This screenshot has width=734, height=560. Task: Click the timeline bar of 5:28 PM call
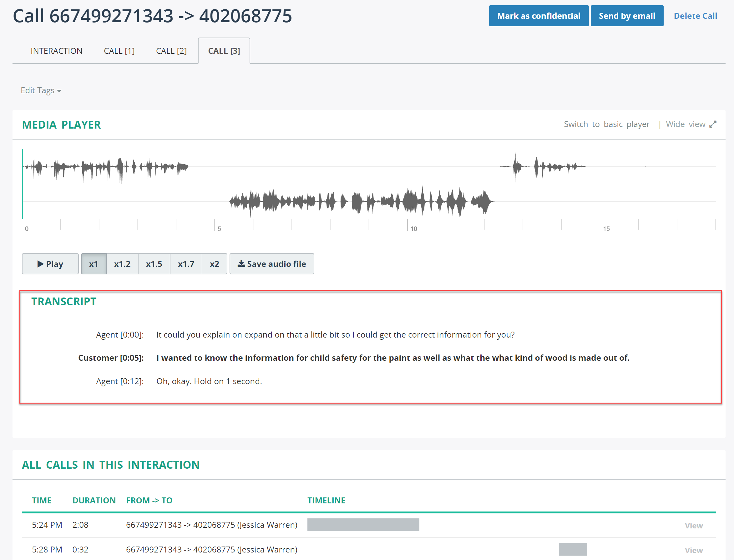[x=573, y=549]
